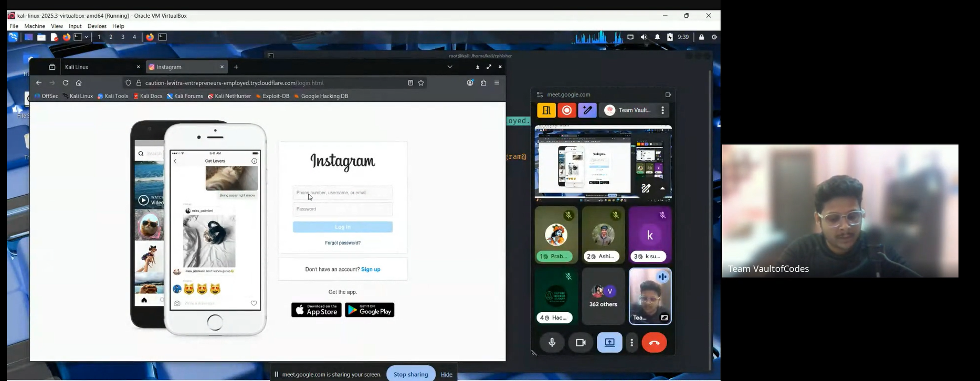End the call with red hangup button
This screenshot has height=381, width=980.
click(655, 343)
